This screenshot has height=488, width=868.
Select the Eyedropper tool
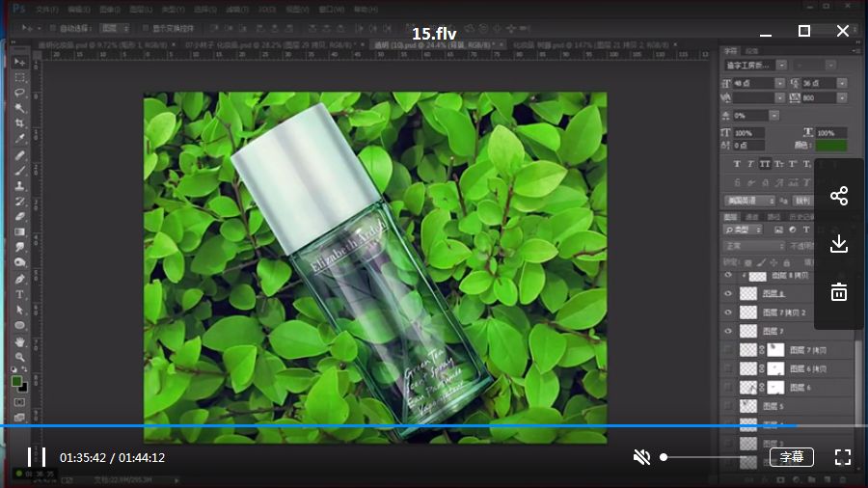click(x=19, y=139)
